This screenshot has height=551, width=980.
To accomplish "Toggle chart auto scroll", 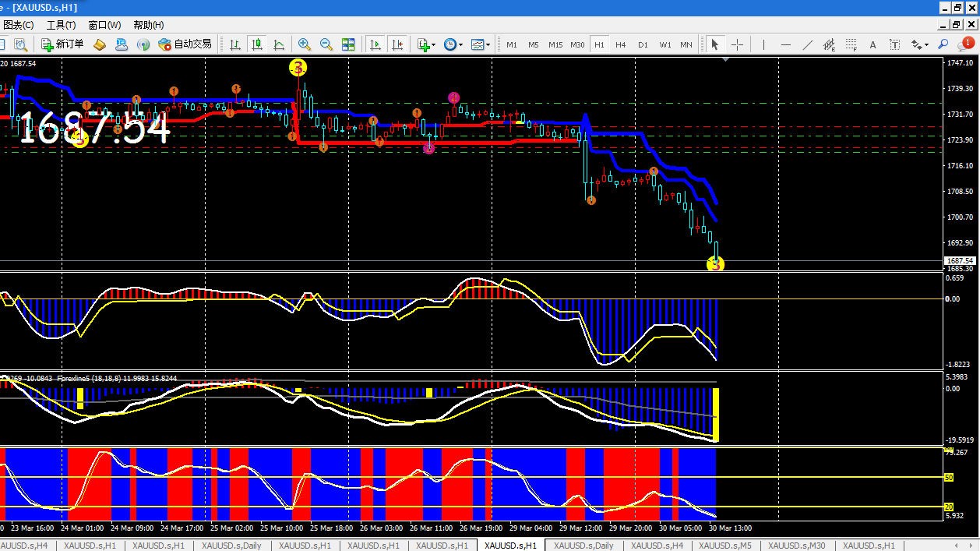I will point(375,44).
